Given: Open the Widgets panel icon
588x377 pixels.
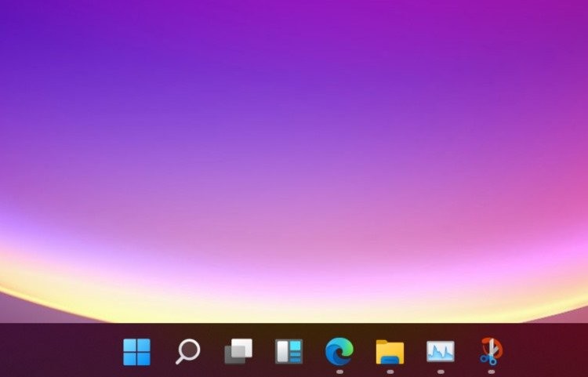Looking at the screenshot, I should (x=289, y=351).
